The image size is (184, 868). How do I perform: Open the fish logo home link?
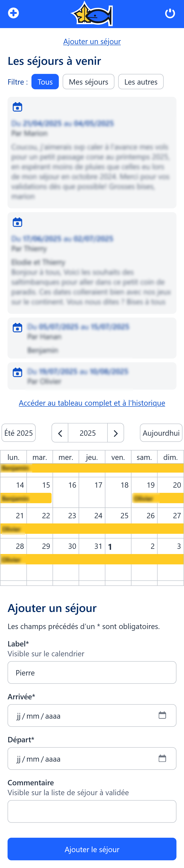click(x=92, y=14)
